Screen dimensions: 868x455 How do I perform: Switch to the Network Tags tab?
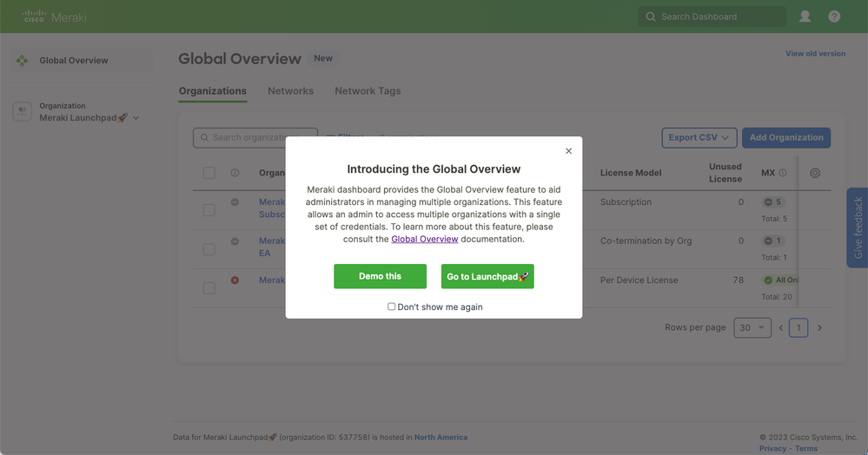pyautogui.click(x=368, y=91)
